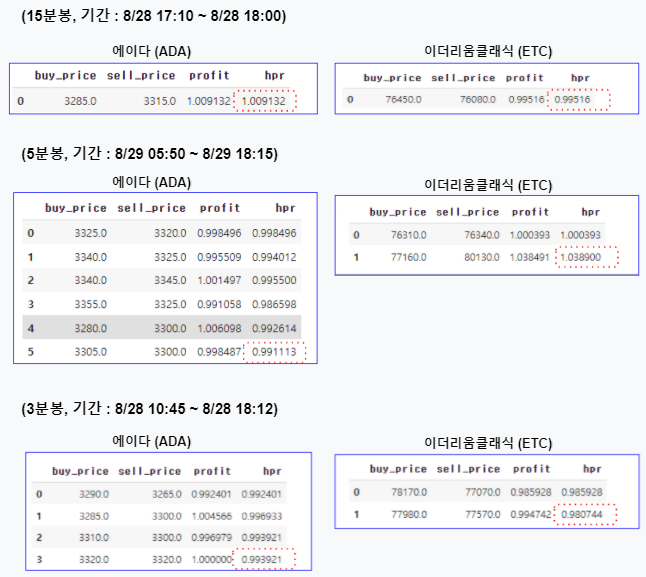Click profit value '0.994742' in 3분봉 ETC table
This screenshot has width=646, height=577.
point(531,514)
